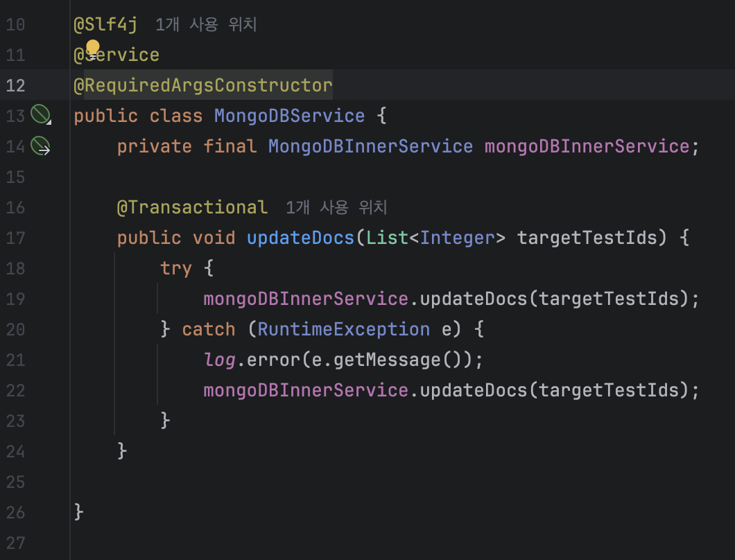The height and width of the screenshot is (560, 735).
Task: Click the try keyword
Action: pos(176,268)
